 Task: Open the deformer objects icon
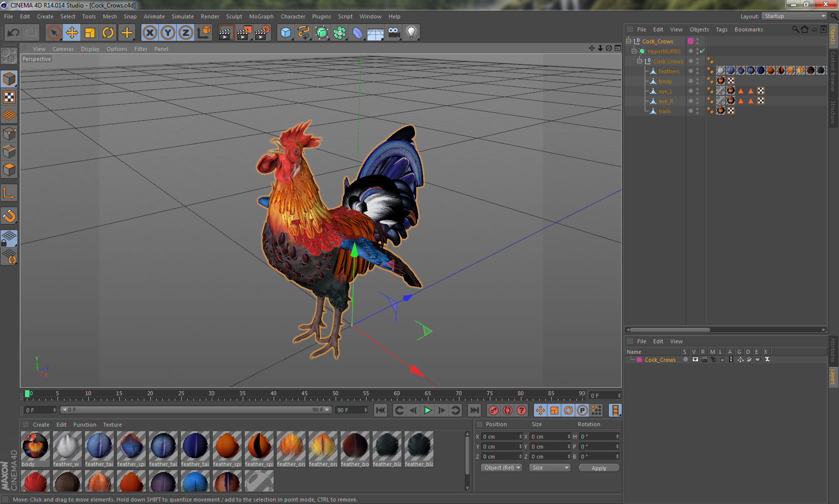click(x=358, y=33)
